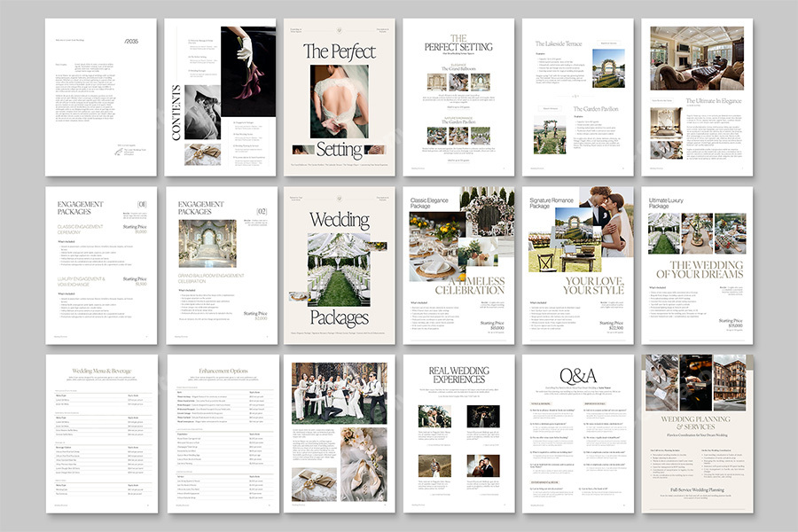Click the crest emblem on the Wedding Packages cover
The height and width of the screenshot is (532, 798).
[339, 199]
